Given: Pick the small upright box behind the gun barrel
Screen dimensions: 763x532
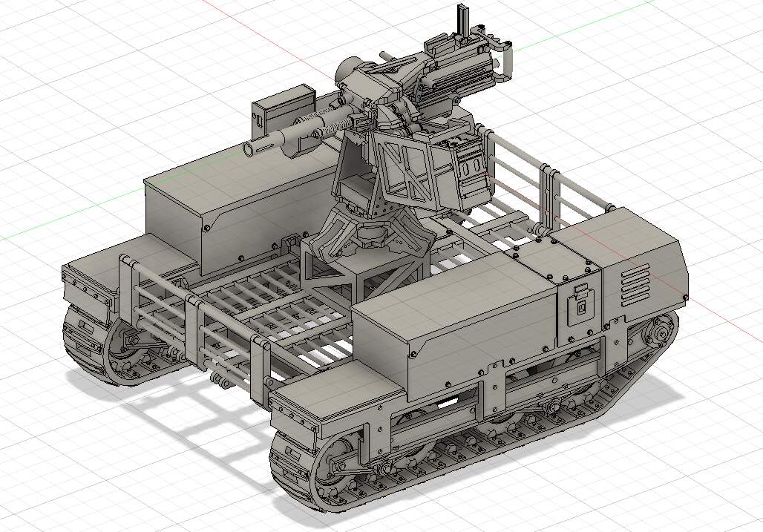Looking at the screenshot, I should click(x=284, y=111).
